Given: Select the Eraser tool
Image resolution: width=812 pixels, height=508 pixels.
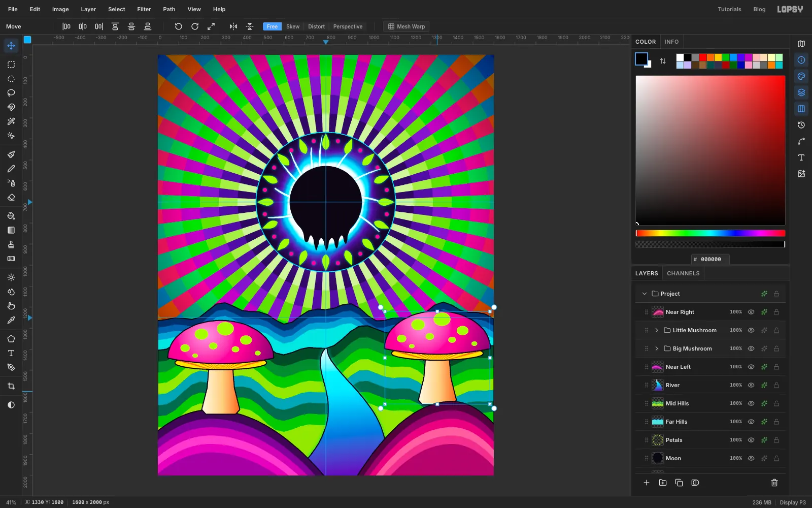Looking at the screenshot, I should pos(11,197).
